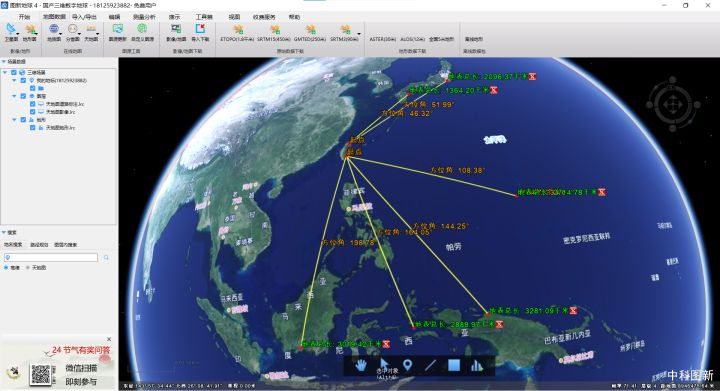This screenshot has height=391, width=720.
Task: Activate the pan hand tool on globe toolbar
Action: pos(361,365)
